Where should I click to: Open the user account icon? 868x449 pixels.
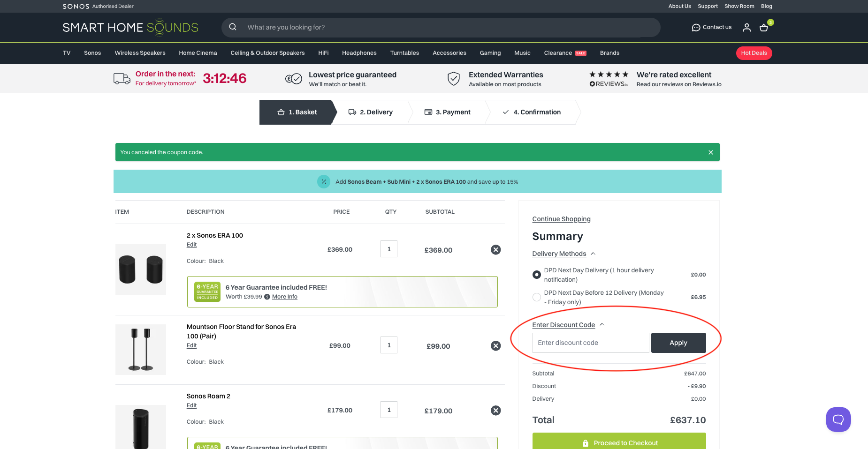coord(747,28)
